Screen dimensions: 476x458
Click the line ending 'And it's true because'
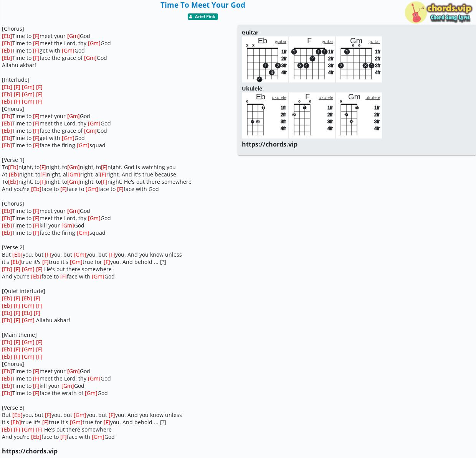coord(89,175)
